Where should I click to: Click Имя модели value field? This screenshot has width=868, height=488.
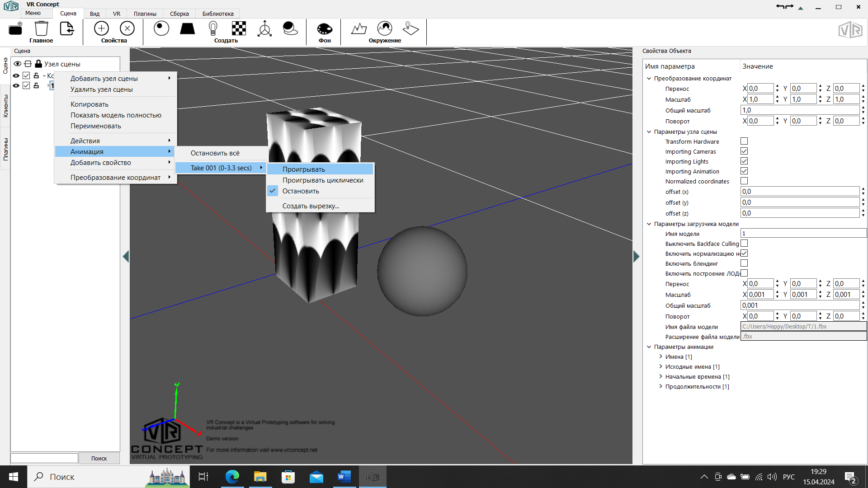(803, 234)
